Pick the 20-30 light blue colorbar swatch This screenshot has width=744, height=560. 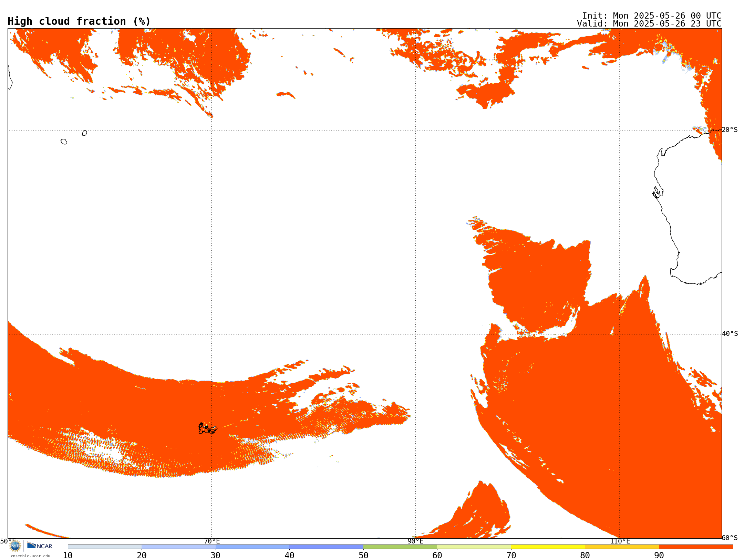pos(178,547)
